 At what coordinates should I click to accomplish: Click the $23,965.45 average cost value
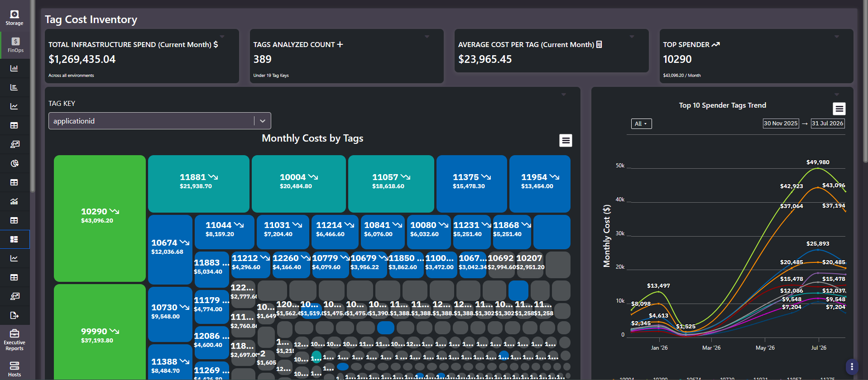click(485, 59)
